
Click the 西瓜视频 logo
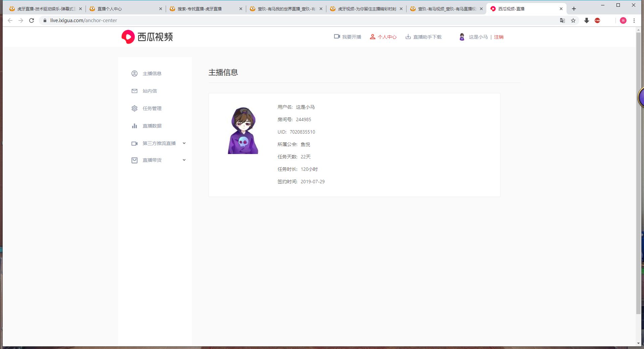point(147,37)
